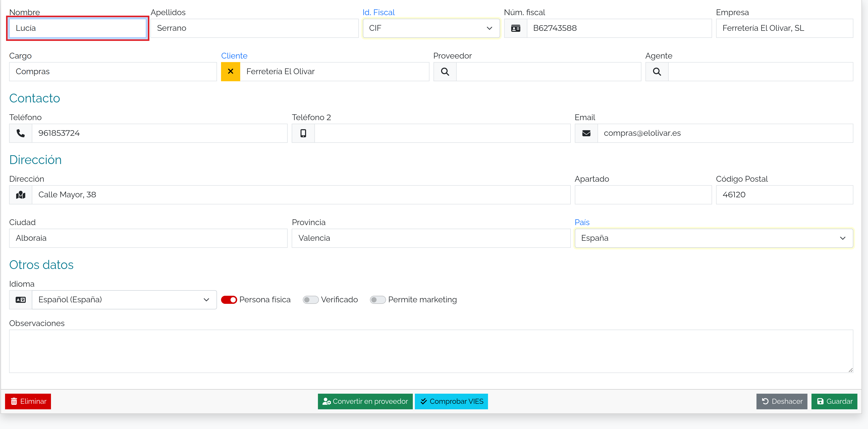This screenshot has height=429, width=868.
Task: Click the Teléfono field 961853724
Action: [x=159, y=133]
